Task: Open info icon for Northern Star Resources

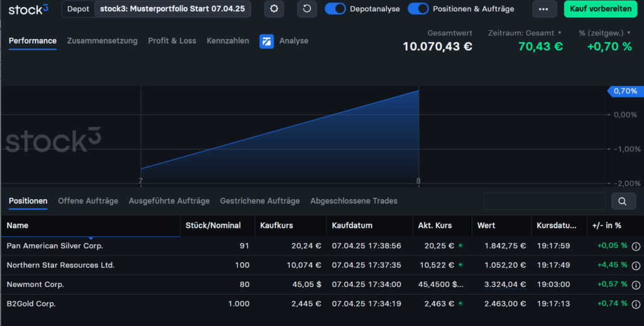Action: 636,266
